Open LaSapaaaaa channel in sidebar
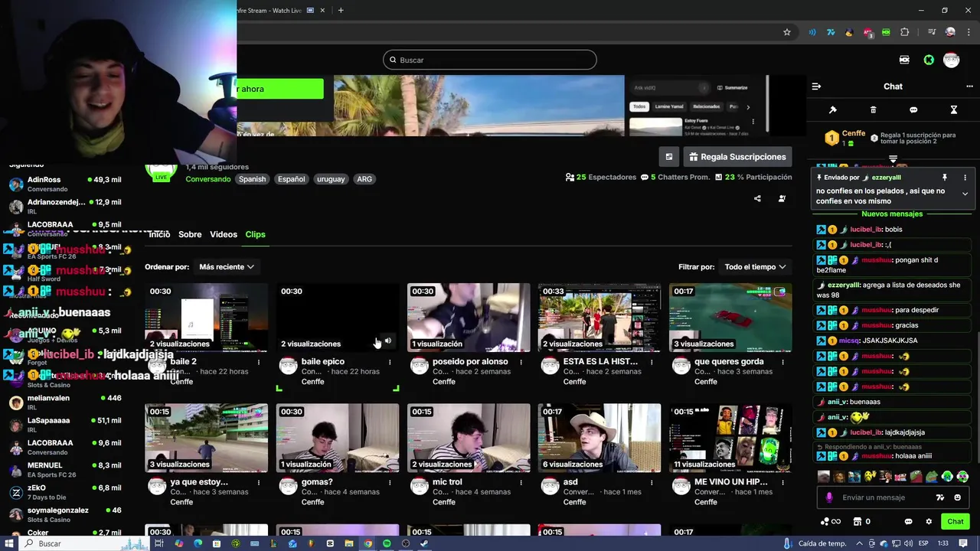The height and width of the screenshot is (551, 980). (x=65, y=425)
